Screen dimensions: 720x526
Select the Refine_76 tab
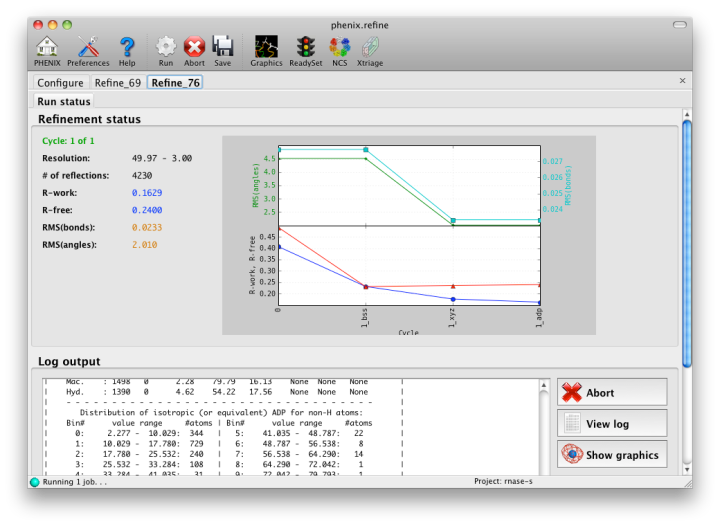(175, 82)
